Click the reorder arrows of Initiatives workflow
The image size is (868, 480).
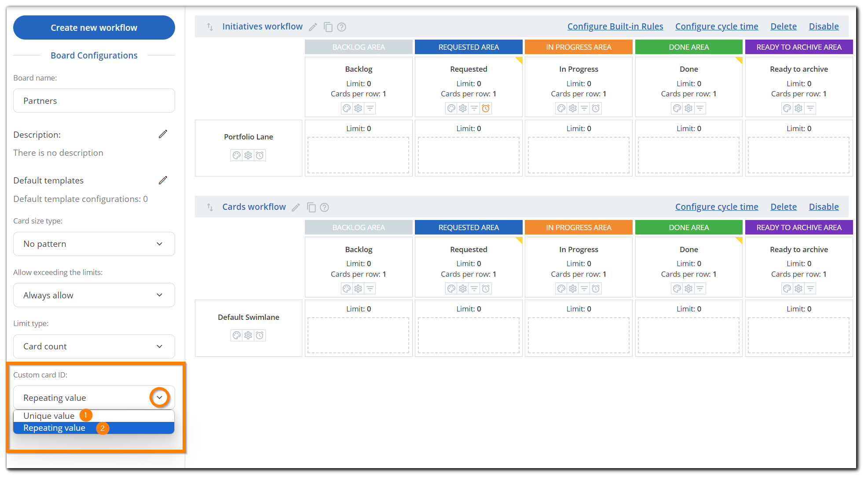[x=210, y=27]
